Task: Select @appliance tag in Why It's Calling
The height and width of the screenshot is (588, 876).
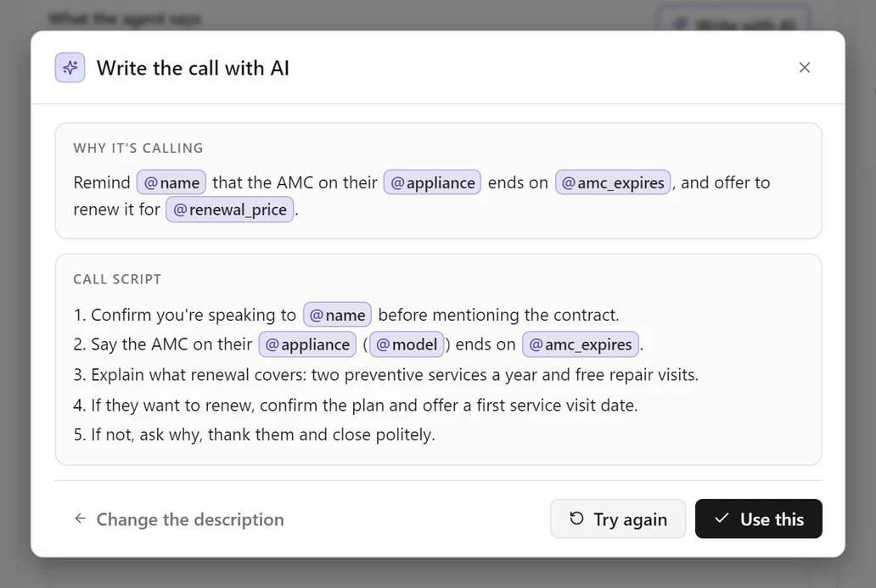Action: coord(432,182)
